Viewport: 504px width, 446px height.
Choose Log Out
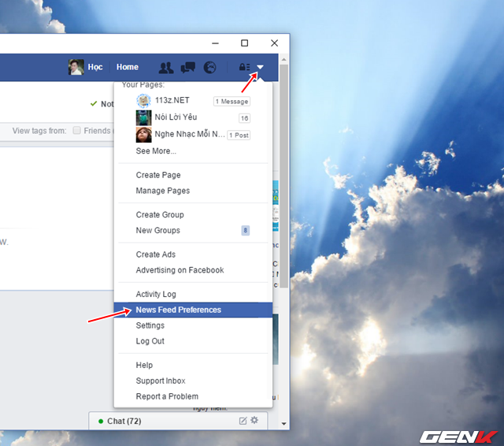tap(150, 341)
